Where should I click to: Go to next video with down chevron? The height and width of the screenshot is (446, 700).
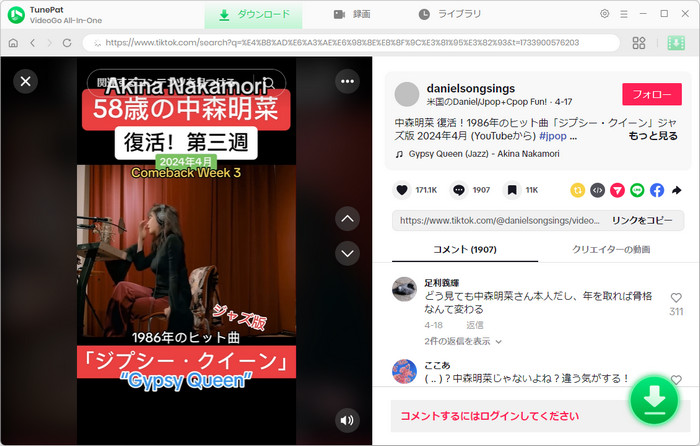click(x=347, y=254)
